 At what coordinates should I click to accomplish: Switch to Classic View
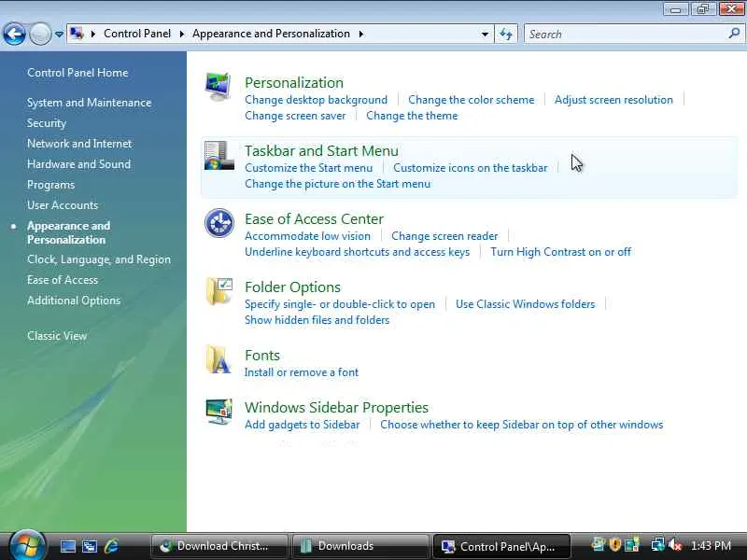(57, 336)
